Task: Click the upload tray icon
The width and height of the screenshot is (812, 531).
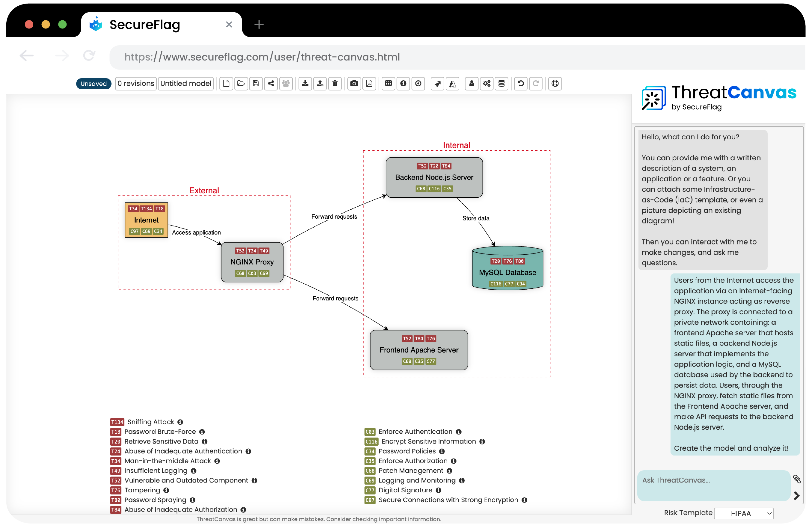Action: coord(320,84)
